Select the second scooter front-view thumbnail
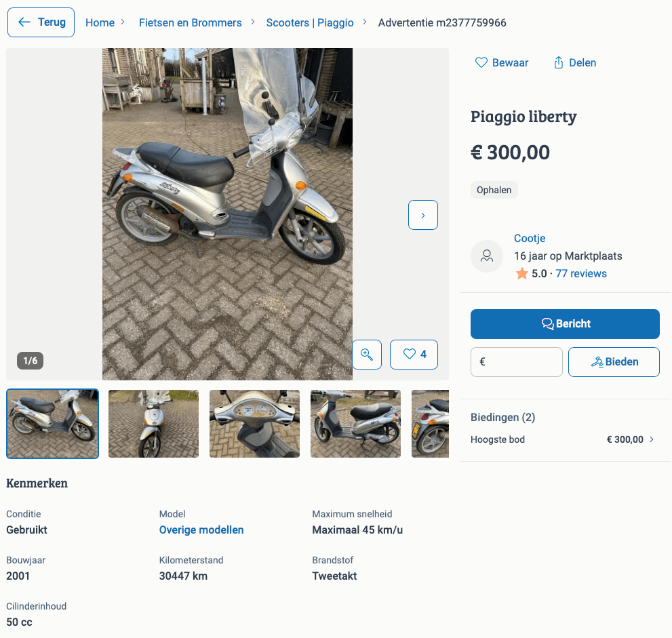672x638 pixels. click(153, 424)
